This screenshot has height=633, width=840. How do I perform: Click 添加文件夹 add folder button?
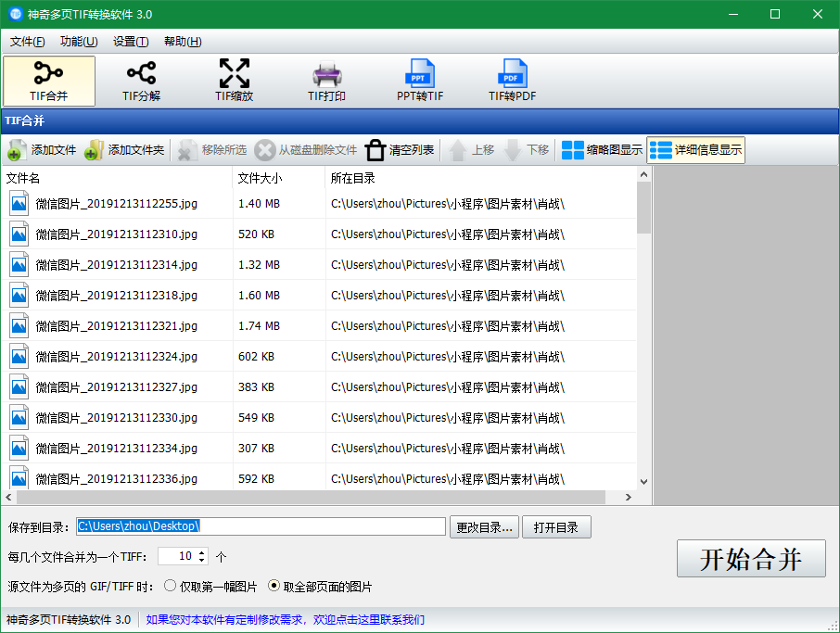[x=124, y=150]
